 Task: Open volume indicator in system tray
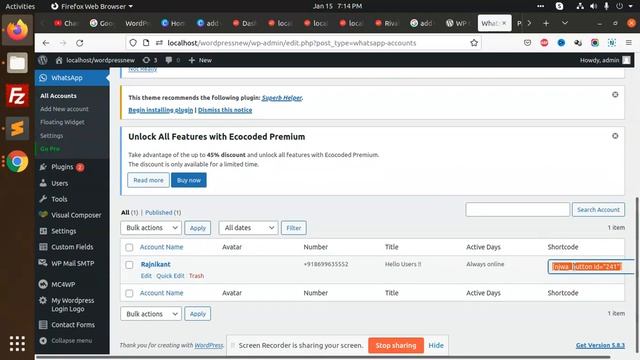pos(593,6)
